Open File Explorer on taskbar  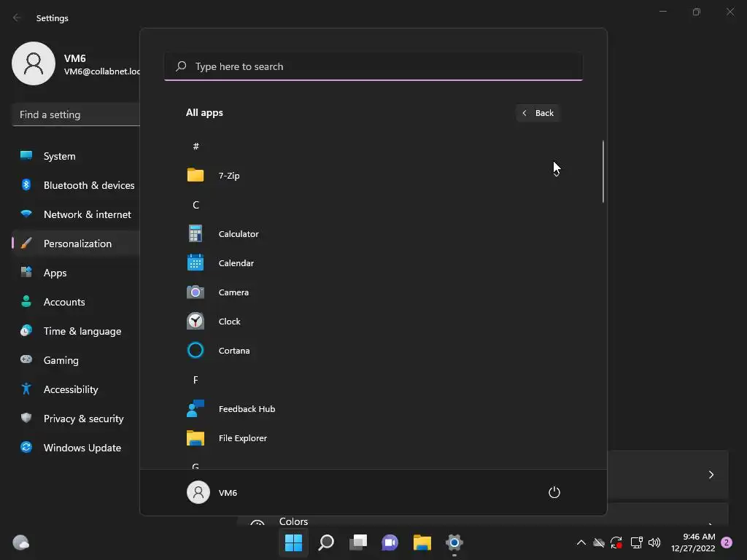tap(422, 542)
